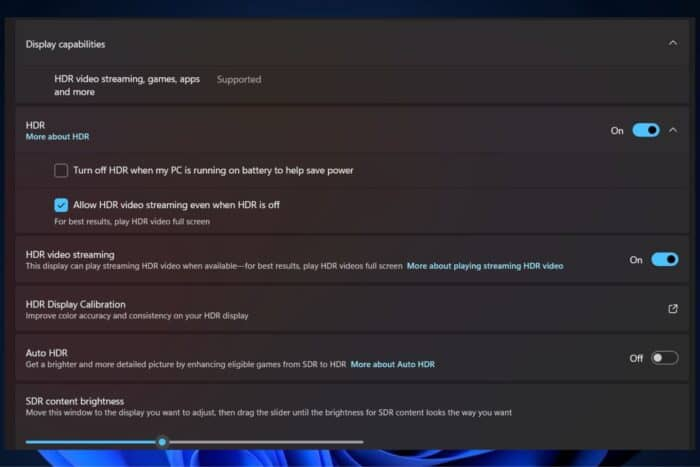Image resolution: width=700 pixels, height=467 pixels.
Task: Uncheck Allow HDR video streaming checkbox
Action: coord(61,205)
